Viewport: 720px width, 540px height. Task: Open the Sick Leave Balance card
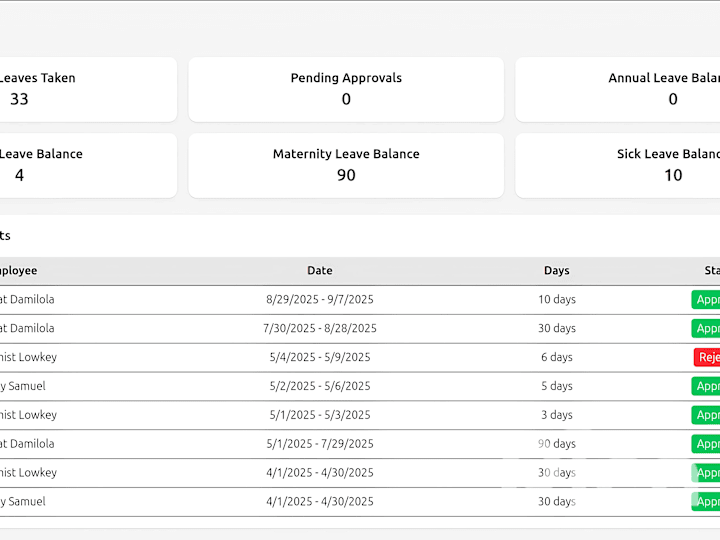click(x=640, y=166)
